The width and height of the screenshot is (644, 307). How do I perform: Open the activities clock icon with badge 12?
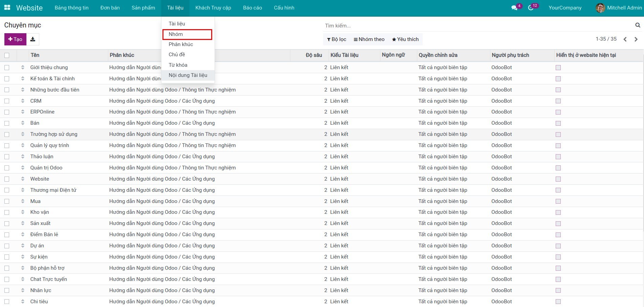pyautogui.click(x=531, y=8)
